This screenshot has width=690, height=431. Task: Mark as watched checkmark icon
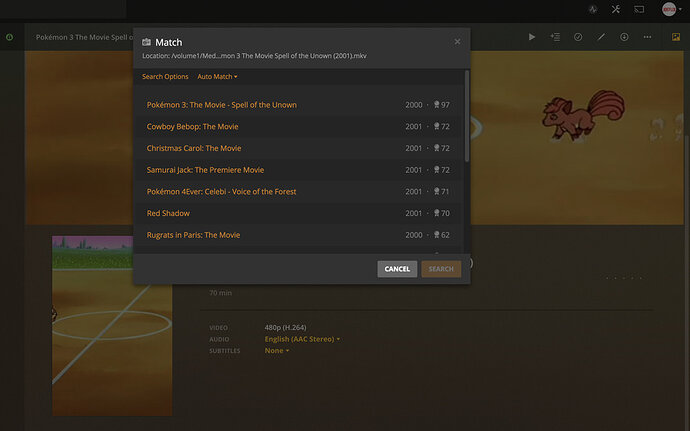[x=578, y=37]
